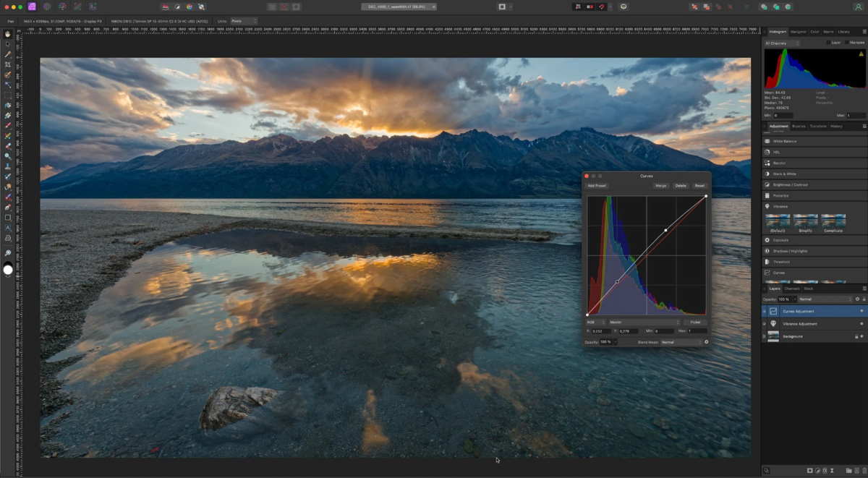Open the Curves dialog gear settings

[x=706, y=342]
